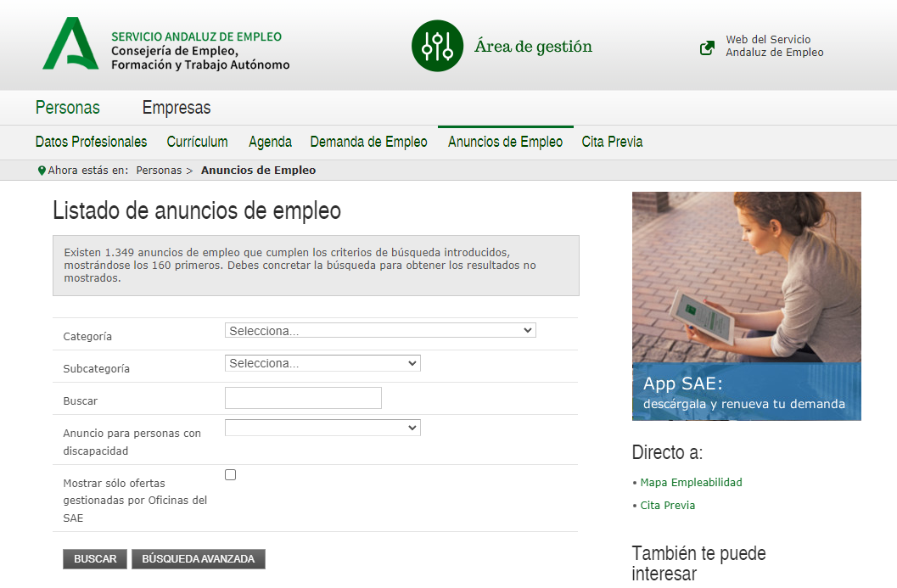Open the Categoría dropdown
Image resolution: width=897 pixels, height=588 pixels.
coord(379,330)
